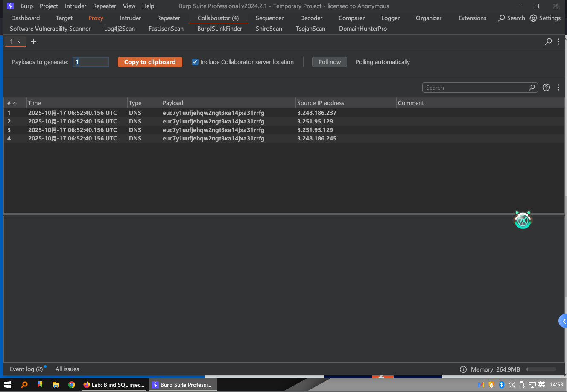Open the interactions table three-dot options menu

(558, 88)
